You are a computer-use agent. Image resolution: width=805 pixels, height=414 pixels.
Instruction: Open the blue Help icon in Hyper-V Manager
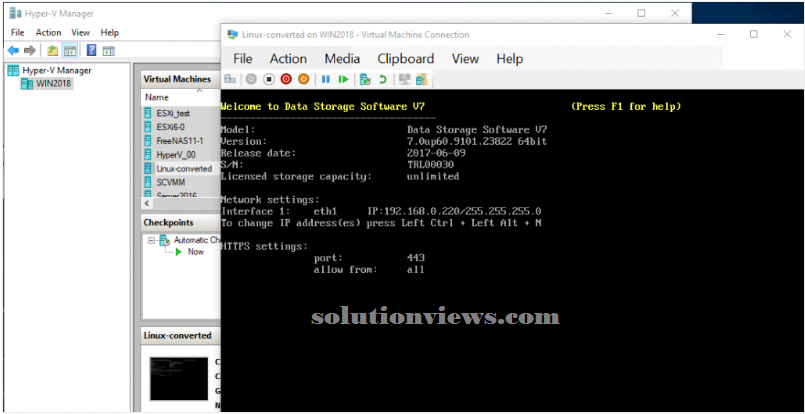click(92, 50)
